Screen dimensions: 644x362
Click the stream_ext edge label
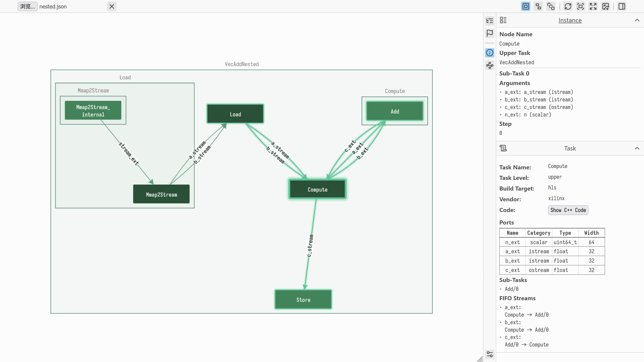128,154
